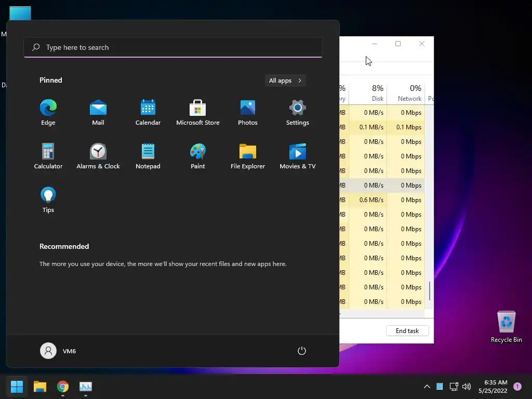Viewport: 532px width, 399px height.
Task: Show All apps list
Action: click(x=285, y=81)
